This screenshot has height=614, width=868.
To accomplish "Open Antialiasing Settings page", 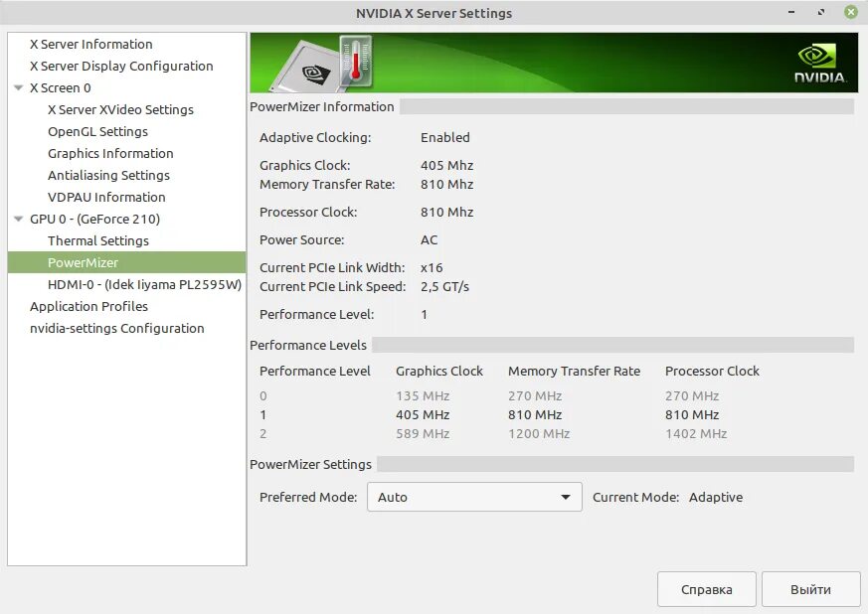I will [x=109, y=175].
